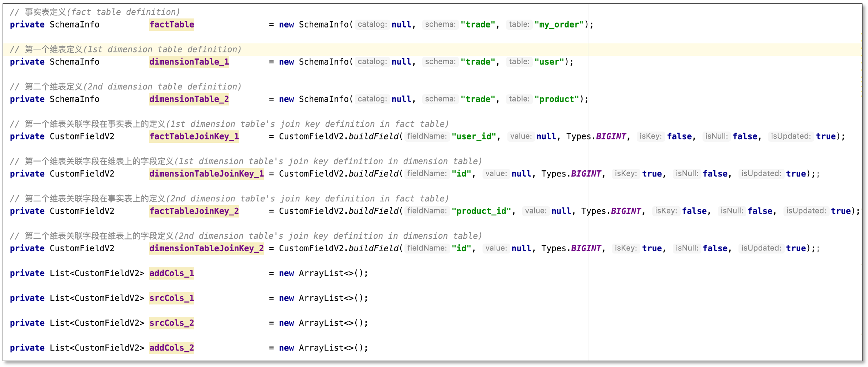Place cursor on dimensionTable_1 identifier

pyautogui.click(x=189, y=62)
